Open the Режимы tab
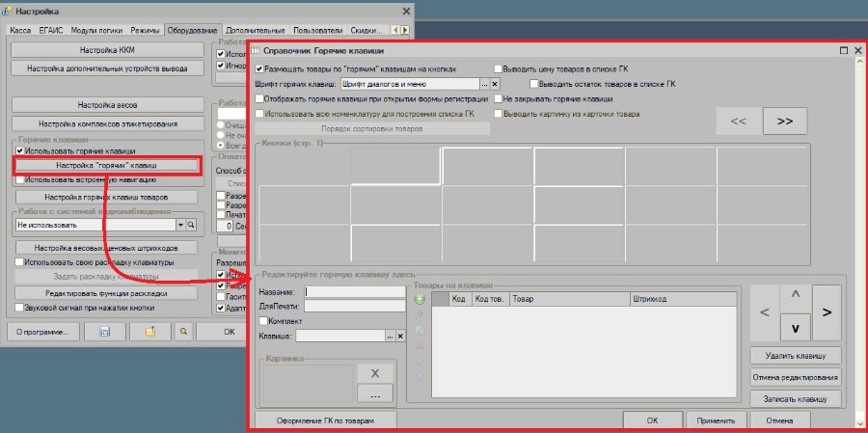This screenshot has height=433, width=868. coord(145,31)
